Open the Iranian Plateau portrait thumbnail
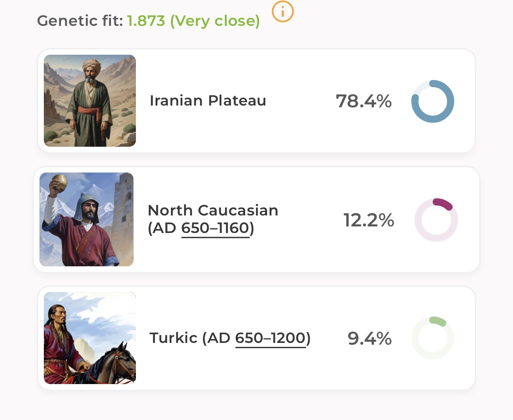Viewport: 513px width, 420px height. pos(90,101)
